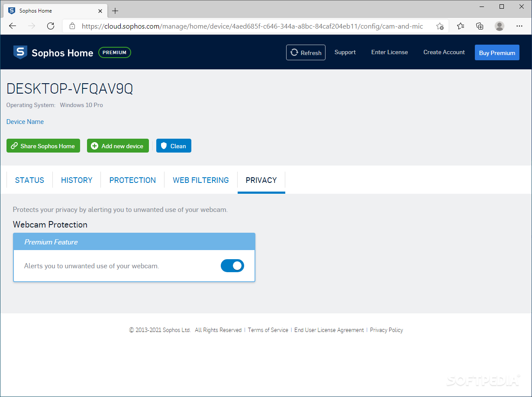Click the Create Account link
Viewport: 532px width, 397px height.
444,52
